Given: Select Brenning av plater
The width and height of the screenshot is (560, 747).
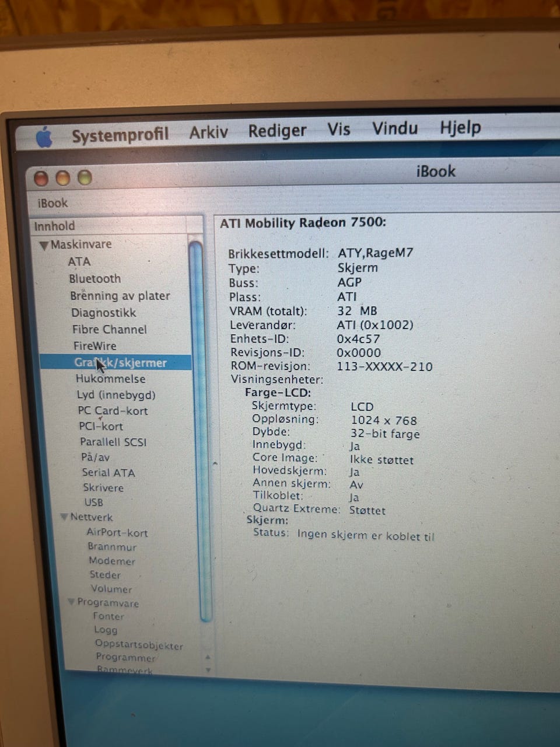Looking at the screenshot, I should click(120, 295).
